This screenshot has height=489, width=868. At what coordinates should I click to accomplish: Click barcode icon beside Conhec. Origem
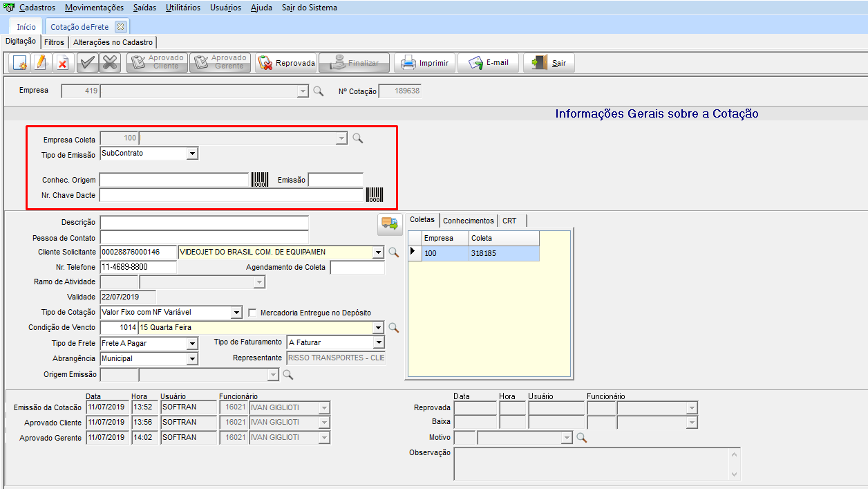click(x=260, y=180)
